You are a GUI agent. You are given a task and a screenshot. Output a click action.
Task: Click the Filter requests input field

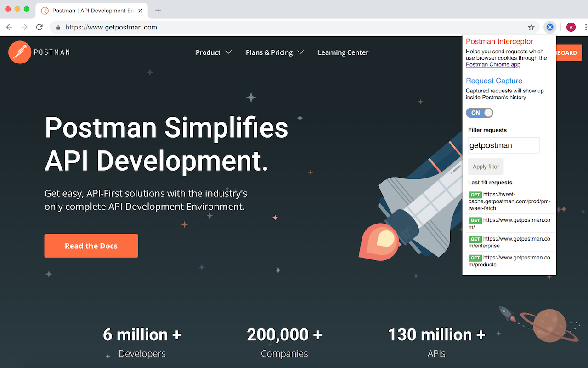click(x=503, y=145)
